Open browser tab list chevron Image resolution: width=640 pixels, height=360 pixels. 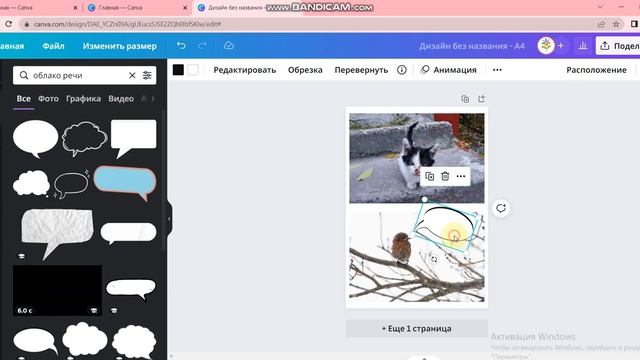[x=600, y=7]
